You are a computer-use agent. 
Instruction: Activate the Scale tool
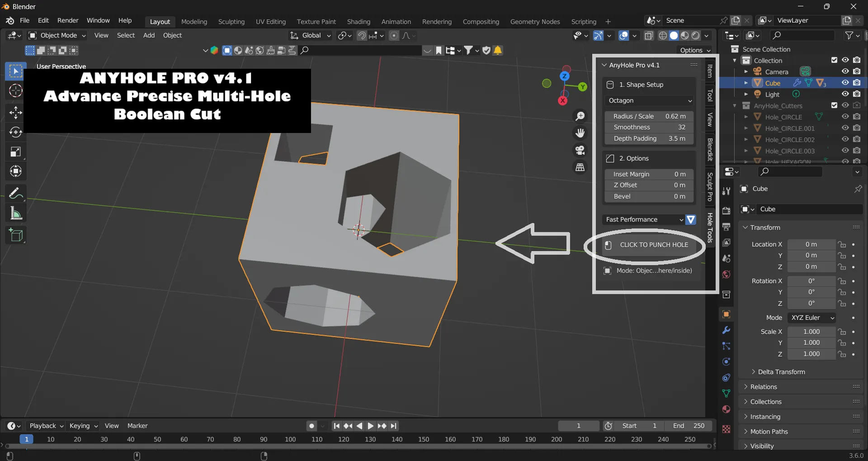click(x=16, y=152)
